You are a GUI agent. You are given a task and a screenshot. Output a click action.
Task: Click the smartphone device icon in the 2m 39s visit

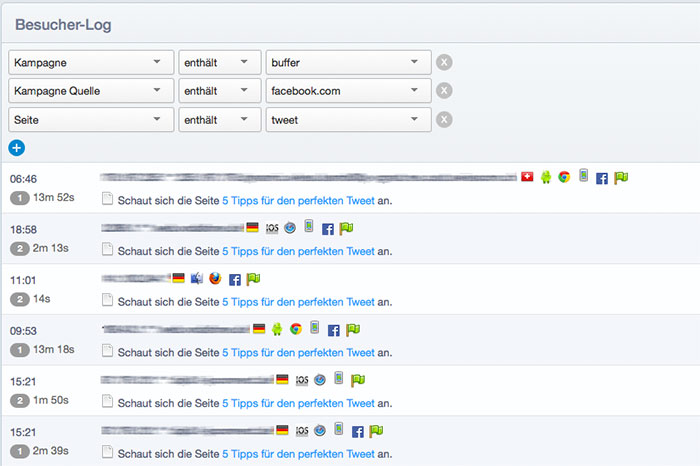(x=339, y=429)
